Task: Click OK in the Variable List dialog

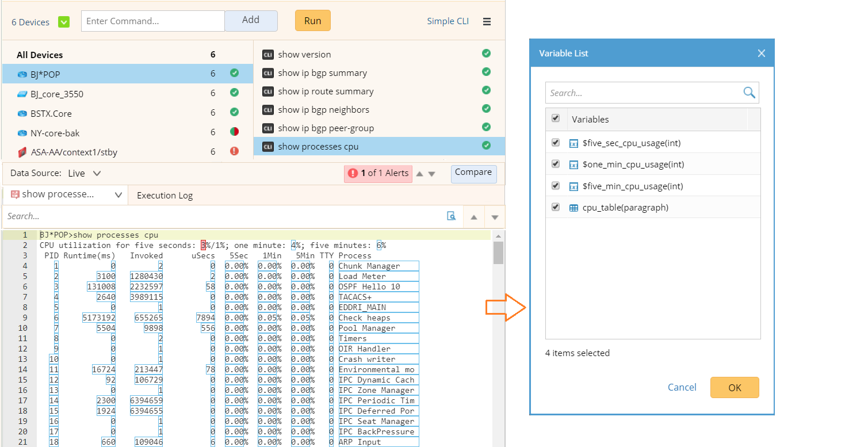Action: [735, 387]
